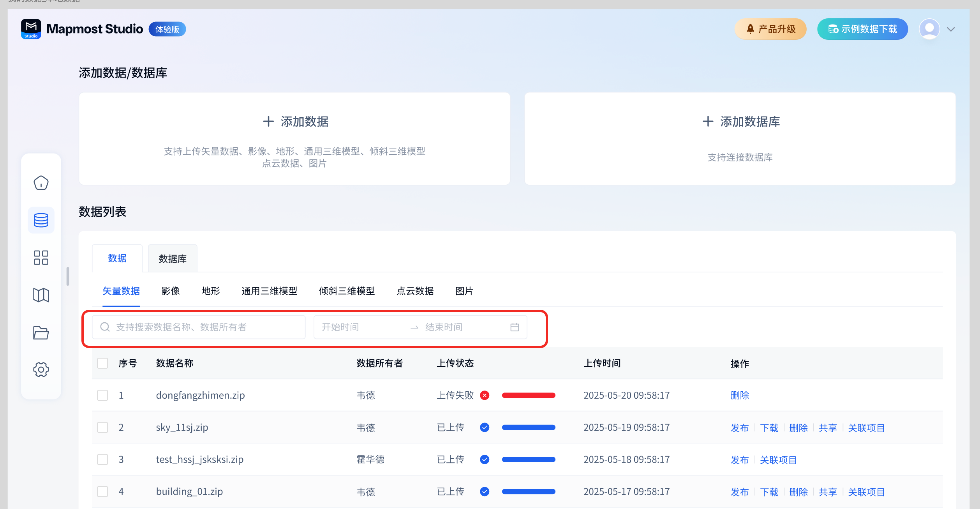Open the map icon in sidebar
This screenshot has height=509, width=980.
(41, 295)
